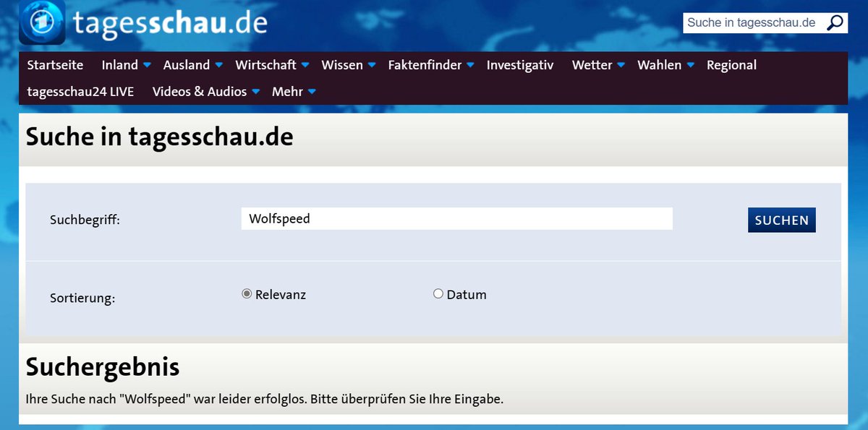
Task: Click the 'Suchbegriff:' label
Action: tap(85, 220)
